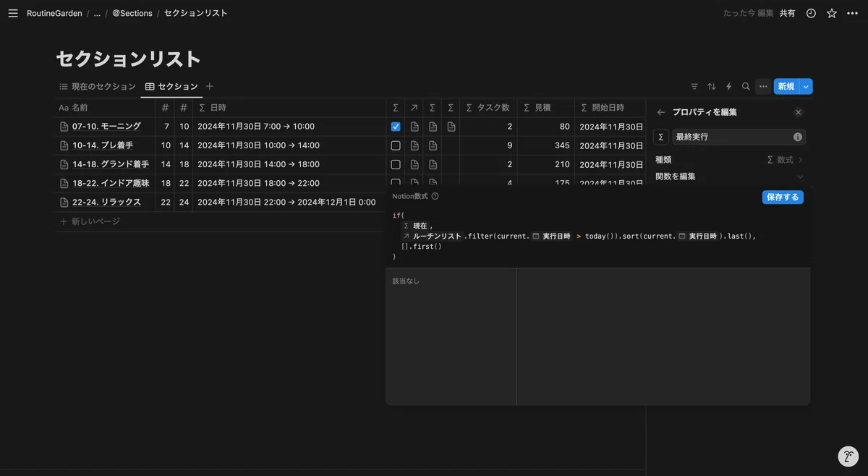Close the プロパティを編集 panel
The width and height of the screenshot is (868, 476).
pyautogui.click(x=799, y=112)
